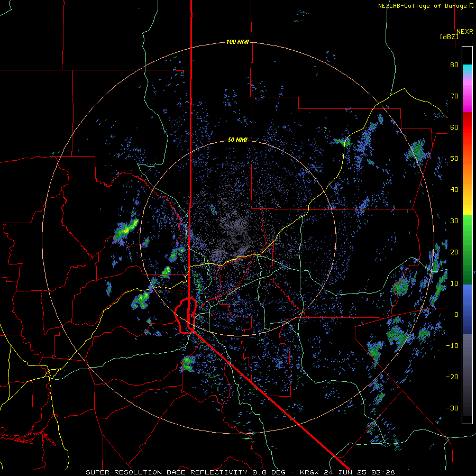
Task: Click the -20 value on the dBZ scale
Action: (452, 377)
